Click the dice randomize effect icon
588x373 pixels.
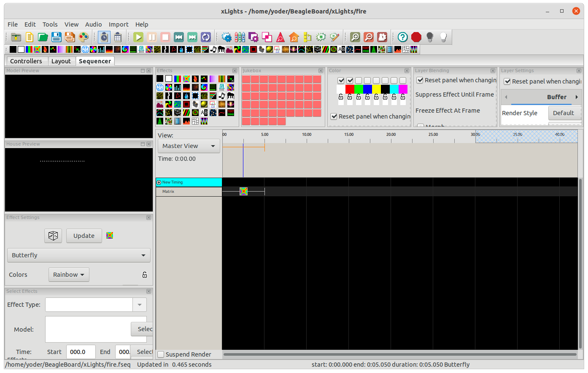point(53,236)
